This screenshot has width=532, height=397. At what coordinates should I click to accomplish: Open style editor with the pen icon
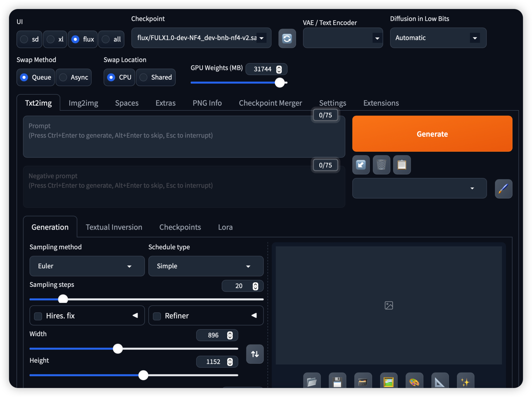504,189
